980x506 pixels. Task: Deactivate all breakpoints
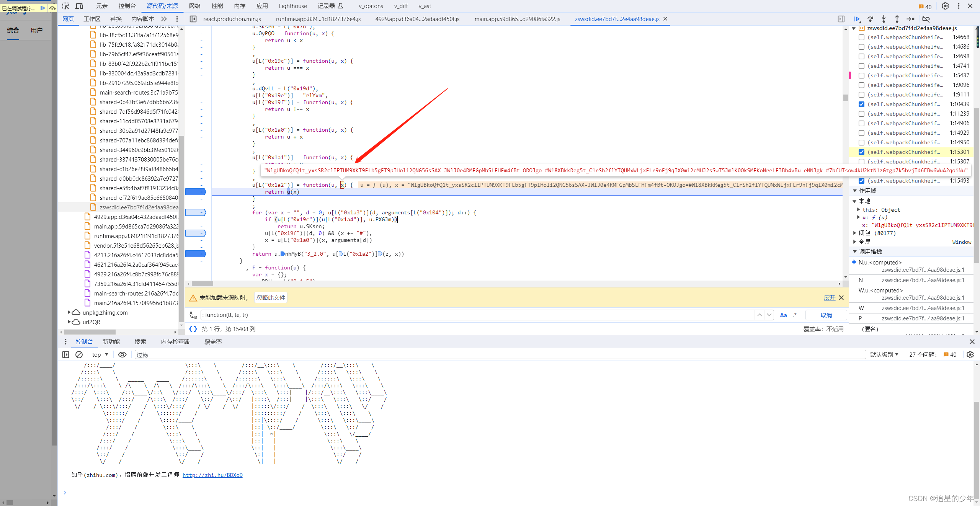[926, 19]
